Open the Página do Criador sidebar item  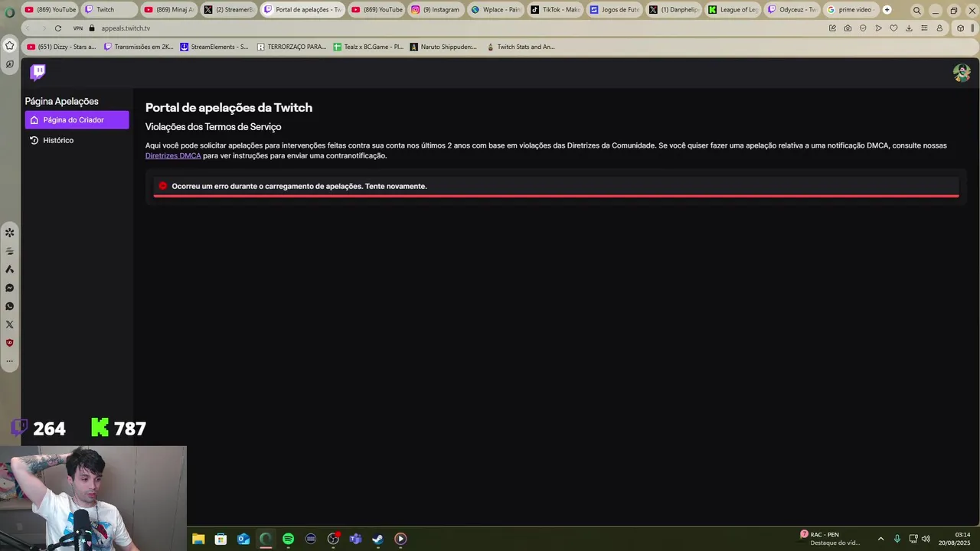[77, 120]
